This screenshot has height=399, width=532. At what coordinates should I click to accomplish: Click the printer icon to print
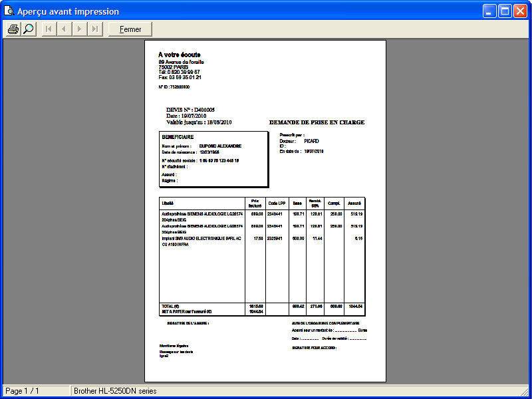coord(13,29)
